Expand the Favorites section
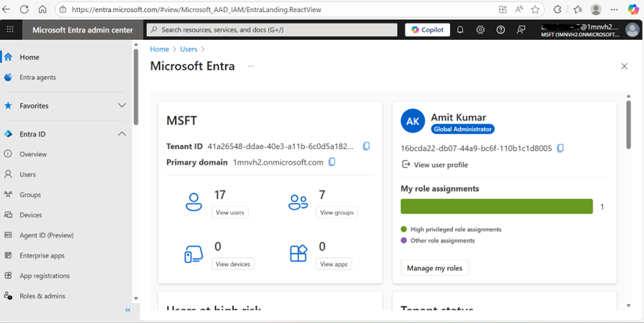 click(x=122, y=106)
